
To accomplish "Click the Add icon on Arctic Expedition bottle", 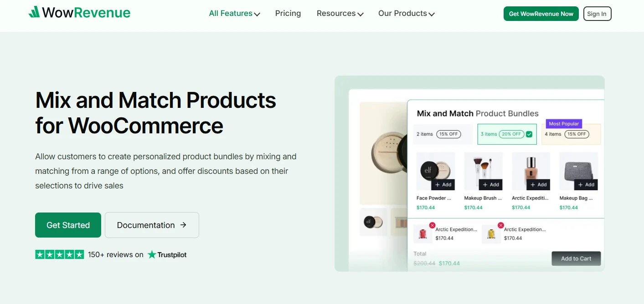I will tap(538, 184).
